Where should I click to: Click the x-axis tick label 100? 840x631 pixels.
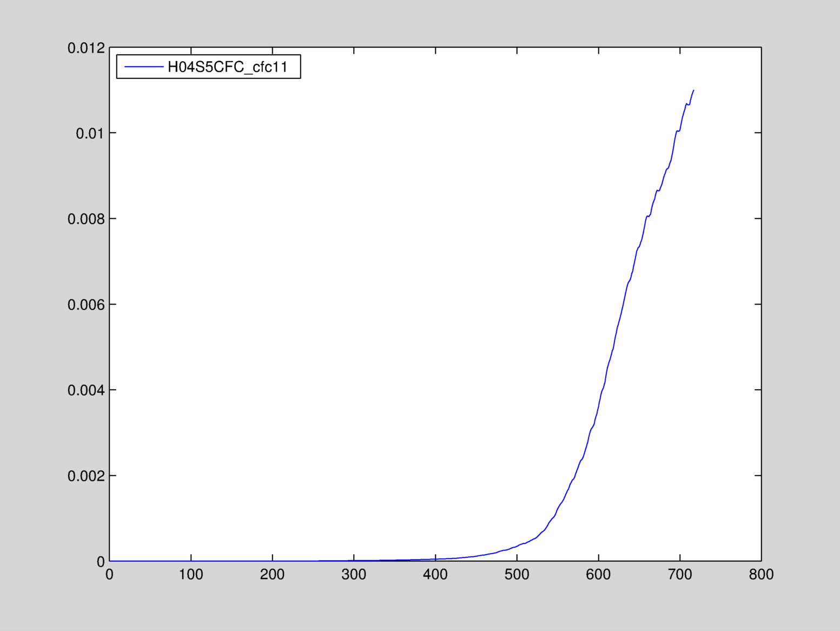coord(191,575)
